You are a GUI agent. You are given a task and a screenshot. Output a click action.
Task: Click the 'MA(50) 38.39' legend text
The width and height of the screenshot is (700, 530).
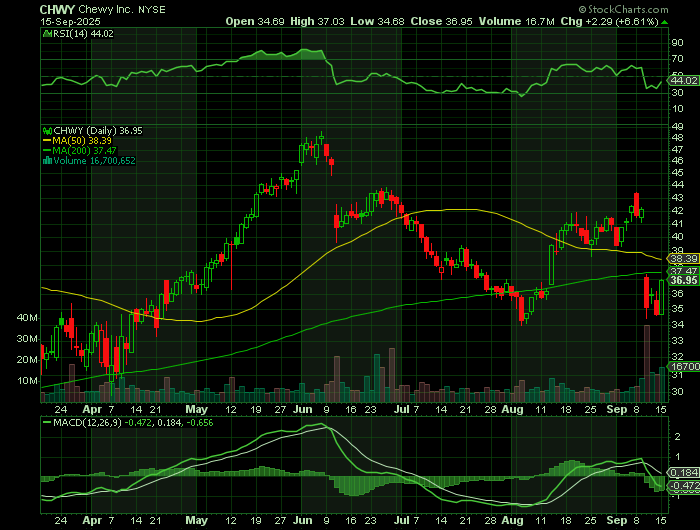pyautogui.click(x=82, y=141)
